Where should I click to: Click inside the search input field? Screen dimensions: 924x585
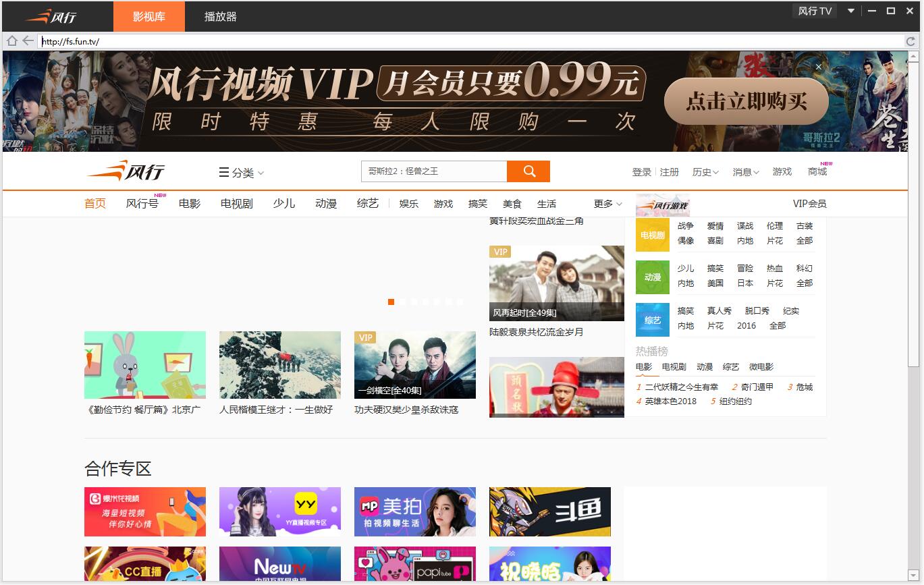(432, 171)
